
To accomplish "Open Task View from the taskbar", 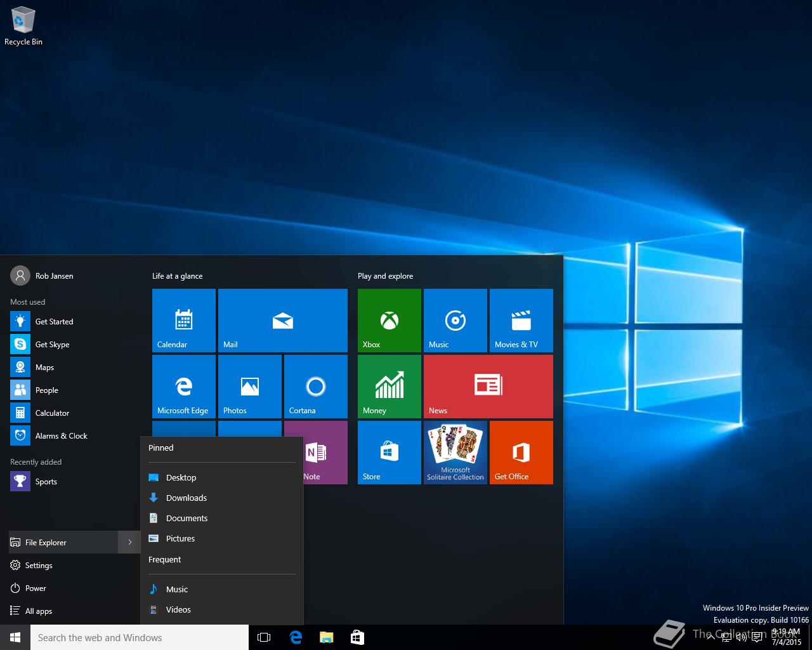I will point(264,637).
